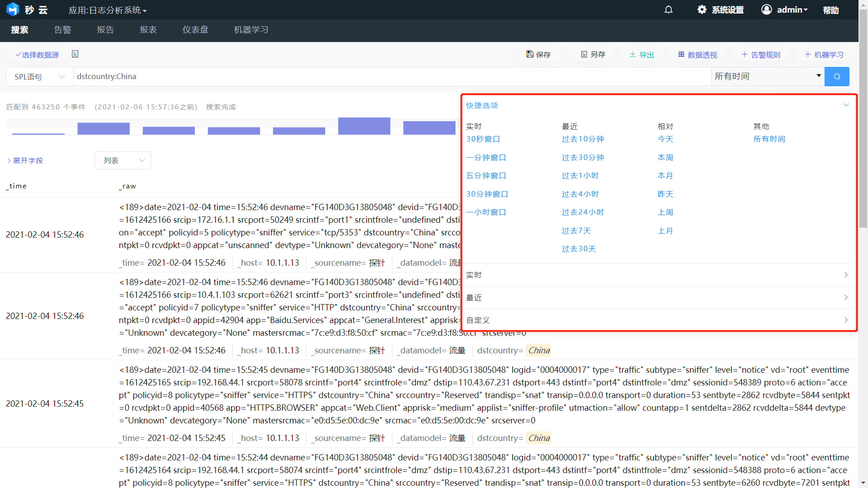Click the notification bell icon
Viewport: 868px width, 488px height.
(x=668, y=9)
